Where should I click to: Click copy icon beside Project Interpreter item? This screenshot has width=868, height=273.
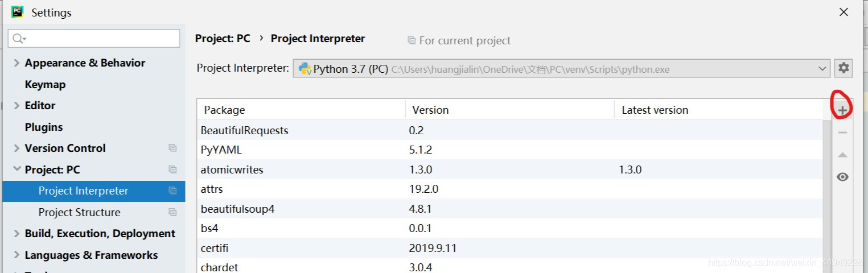[x=172, y=191]
